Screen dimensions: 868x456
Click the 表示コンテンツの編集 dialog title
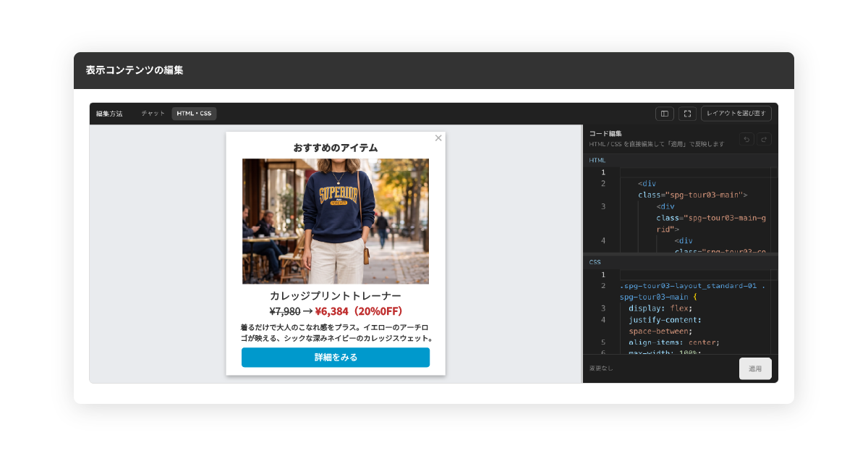pos(135,70)
